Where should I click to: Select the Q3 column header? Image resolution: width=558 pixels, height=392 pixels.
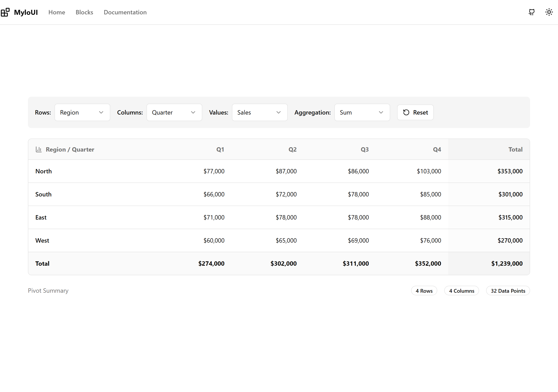[364, 149]
